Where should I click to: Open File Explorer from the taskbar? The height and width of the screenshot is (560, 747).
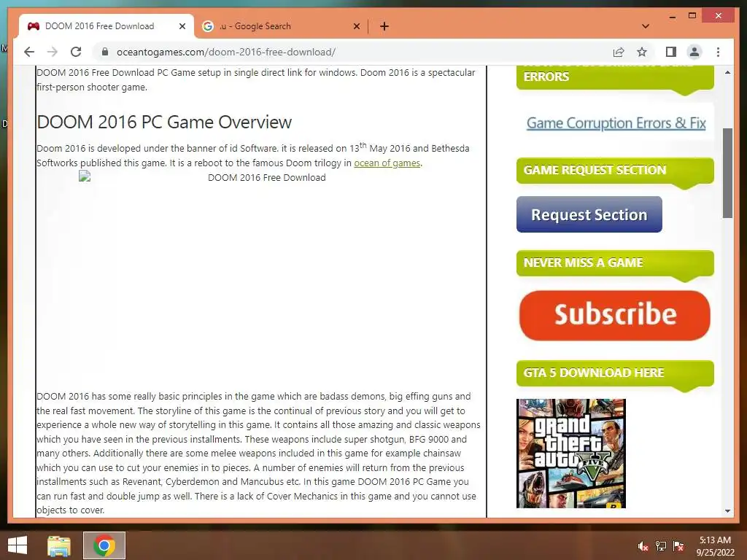click(x=58, y=545)
